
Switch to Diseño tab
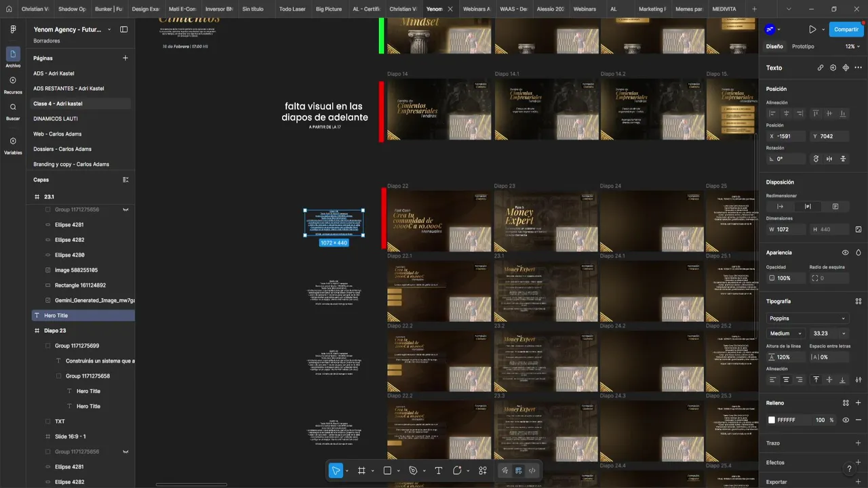(x=774, y=47)
